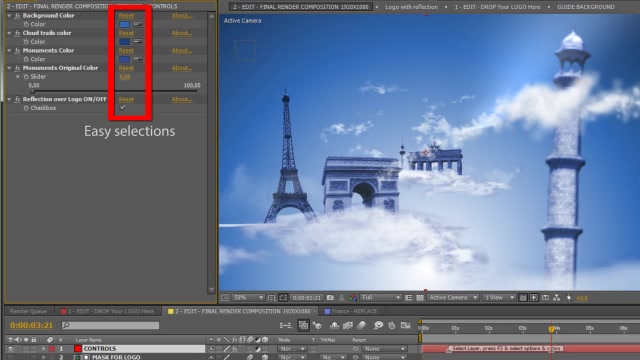The image size is (640, 360).
Task: Pick the Background Color eyedropper
Action: (x=138, y=24)
